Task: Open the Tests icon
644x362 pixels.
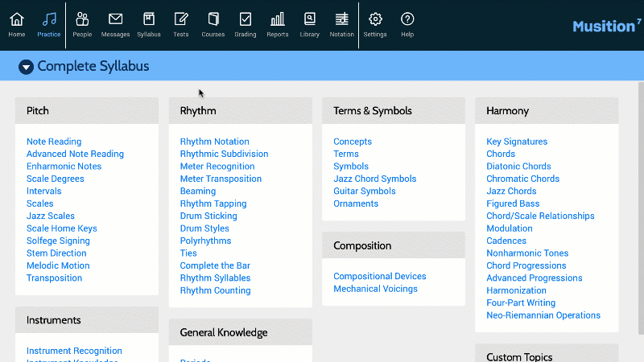Action: tap(181, 19)
